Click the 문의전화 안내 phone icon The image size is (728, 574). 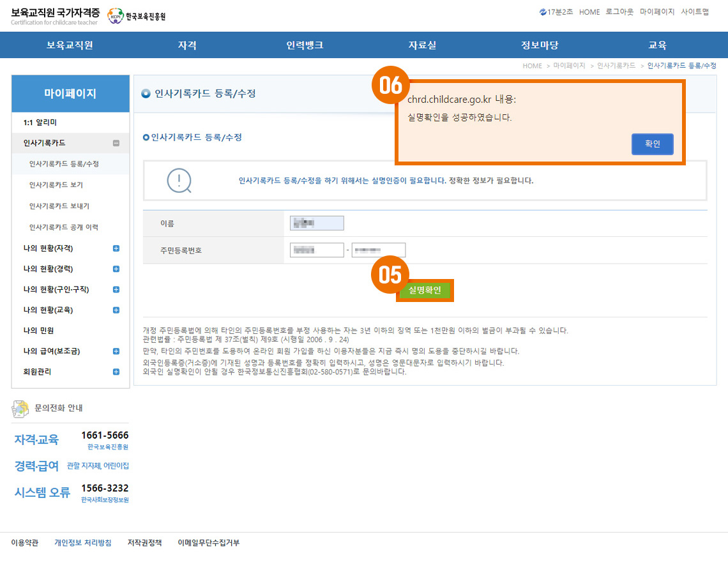coord(20,408)
